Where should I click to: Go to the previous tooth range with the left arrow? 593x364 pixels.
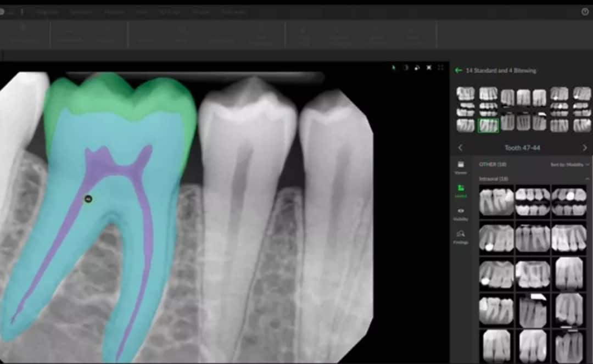pyautogui.click(x=460, y=148)
